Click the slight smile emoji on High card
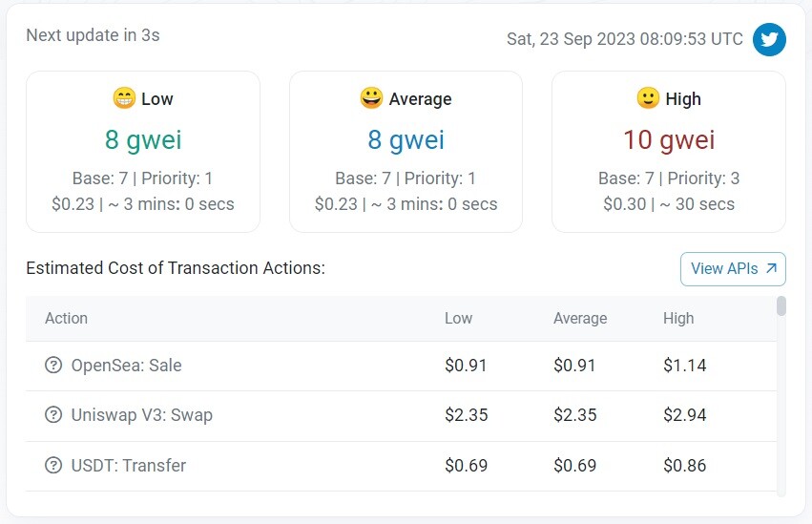Image resolution: width=812 pixels, height=524 pixels. coord(648,98)
